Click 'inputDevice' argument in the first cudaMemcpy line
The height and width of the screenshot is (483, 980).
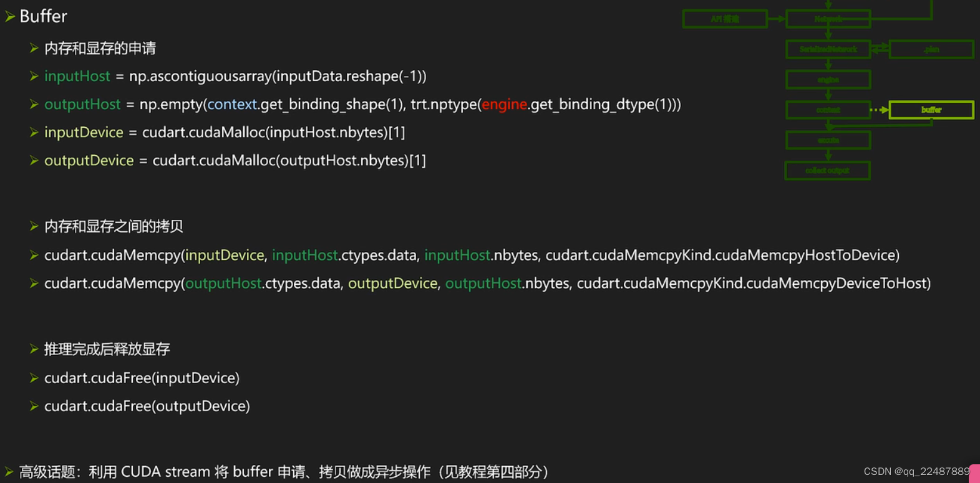(x=225, y=255)
